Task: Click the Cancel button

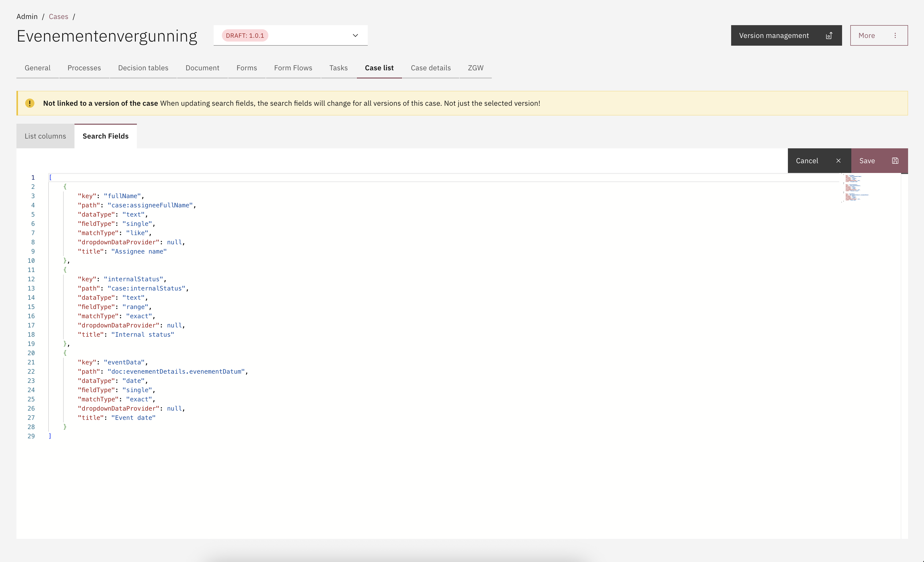Action: [807, 161]
